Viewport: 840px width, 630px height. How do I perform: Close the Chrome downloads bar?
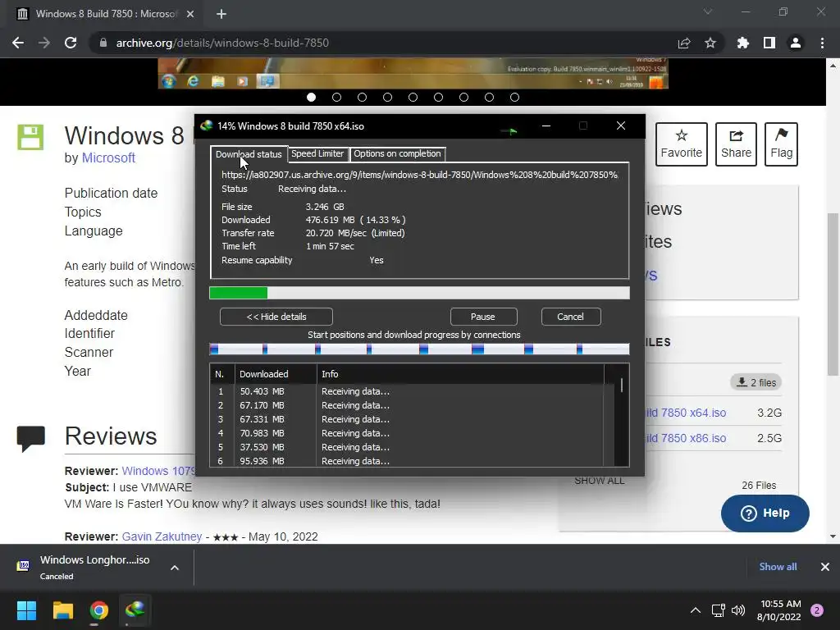click(x=825, y=567)
